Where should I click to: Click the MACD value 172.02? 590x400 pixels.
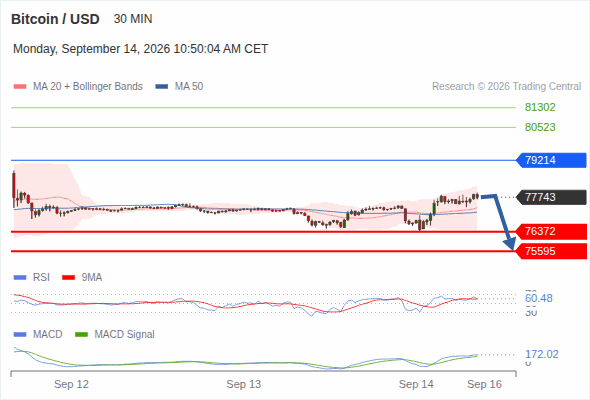click(x=542, y=354)
